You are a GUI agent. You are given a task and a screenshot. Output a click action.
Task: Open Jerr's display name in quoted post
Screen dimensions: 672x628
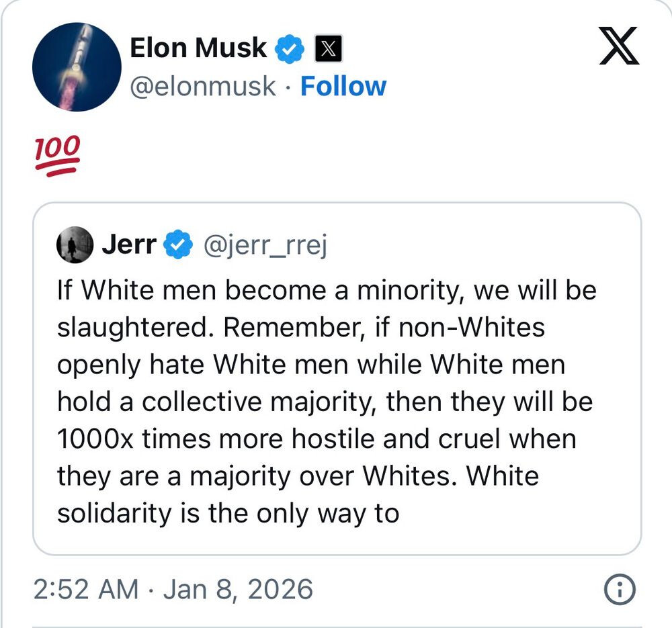point(130,245)
